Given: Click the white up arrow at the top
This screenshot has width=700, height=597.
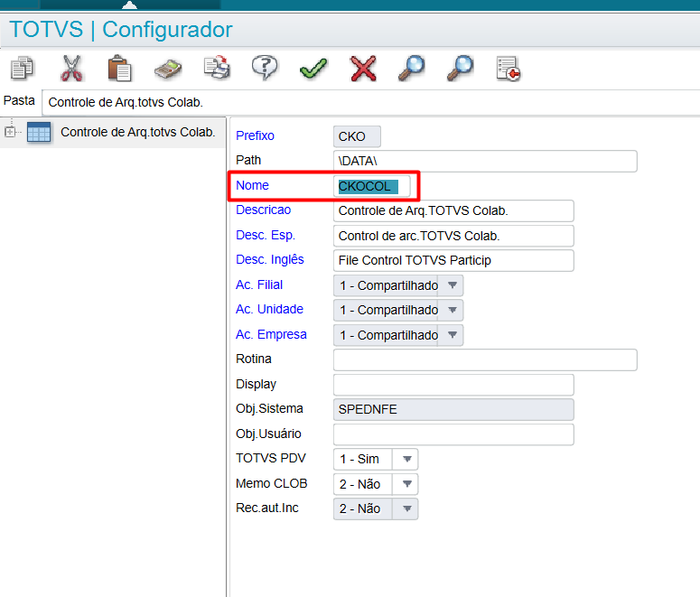Looking at the screenshot, I should pos(129,5).
